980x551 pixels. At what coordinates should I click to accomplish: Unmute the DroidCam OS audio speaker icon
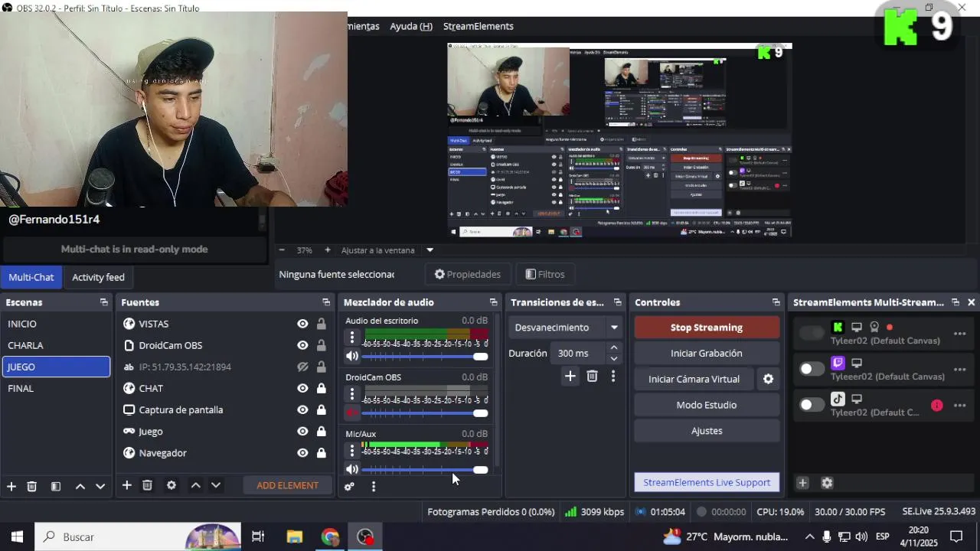tap(352, 412)
